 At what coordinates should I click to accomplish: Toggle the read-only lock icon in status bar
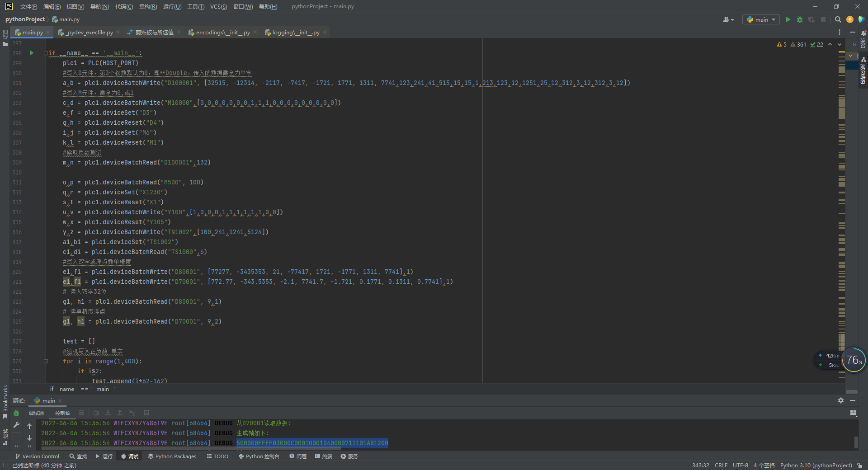click(x=859, y=465)
